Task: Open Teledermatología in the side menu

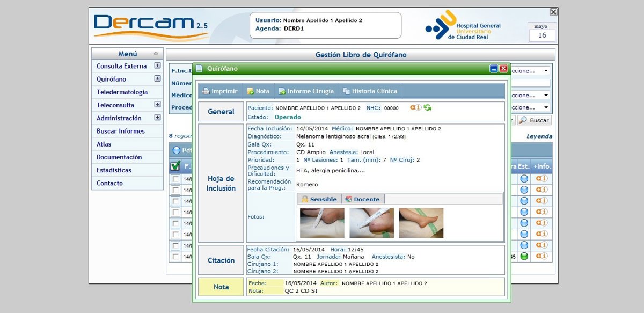Action: pos(122,92)
